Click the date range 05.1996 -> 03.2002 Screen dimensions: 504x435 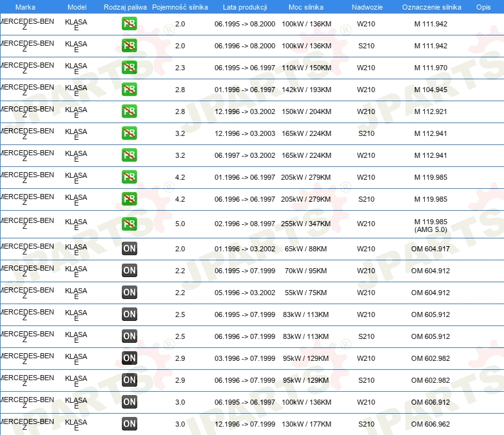point(245,293)
